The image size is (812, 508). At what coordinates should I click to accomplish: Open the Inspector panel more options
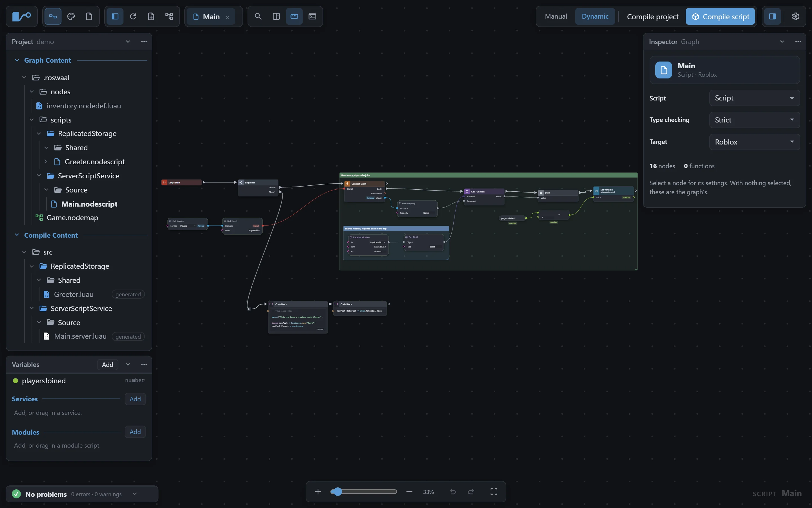point(798,42)
